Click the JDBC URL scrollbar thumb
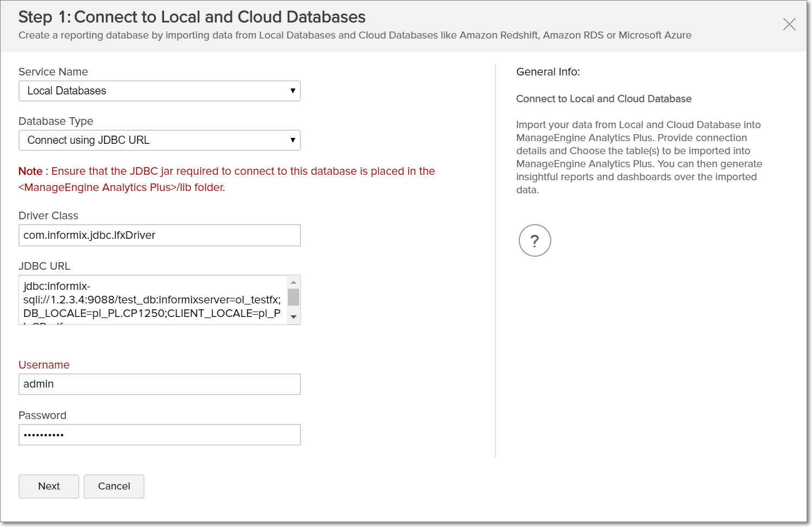The width and height of the screenshot is (812, 527). coord(293,297)
